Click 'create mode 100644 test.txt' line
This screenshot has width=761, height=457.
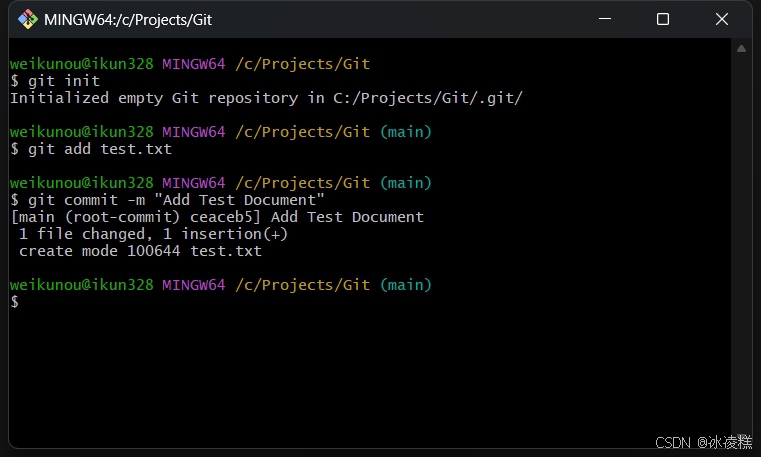click(x=140, y=251)
